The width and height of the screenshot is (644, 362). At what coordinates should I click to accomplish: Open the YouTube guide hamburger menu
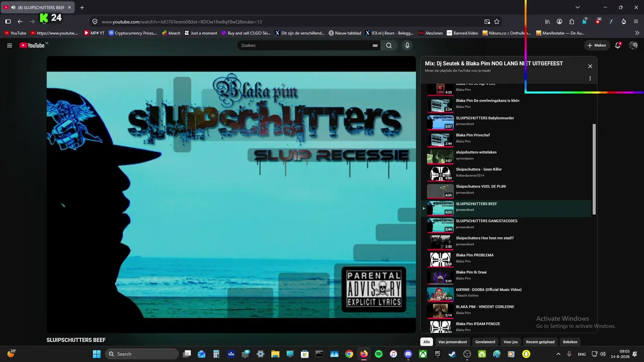pos(10,45)
